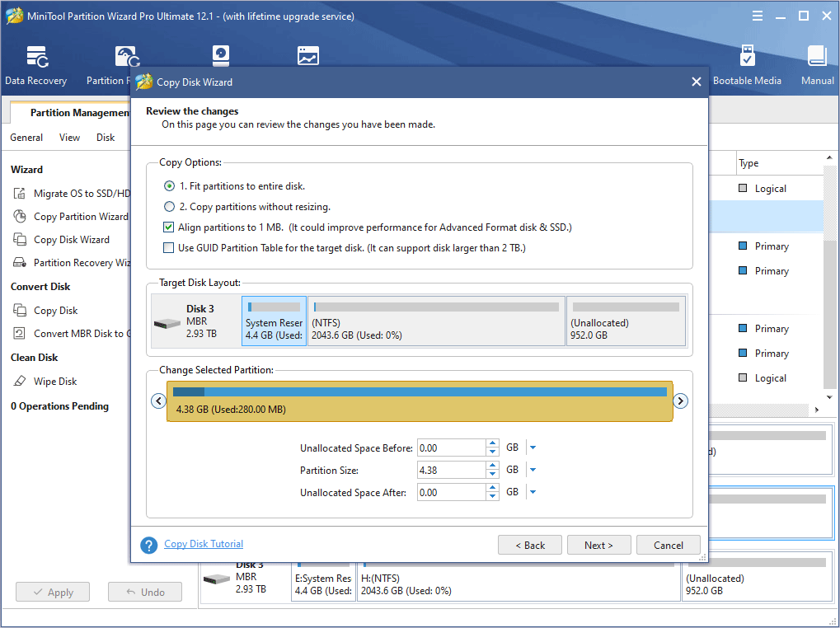The image size is (840, 628).
Task: Switch to Partition Management tab
Action: tap(71, 113)
